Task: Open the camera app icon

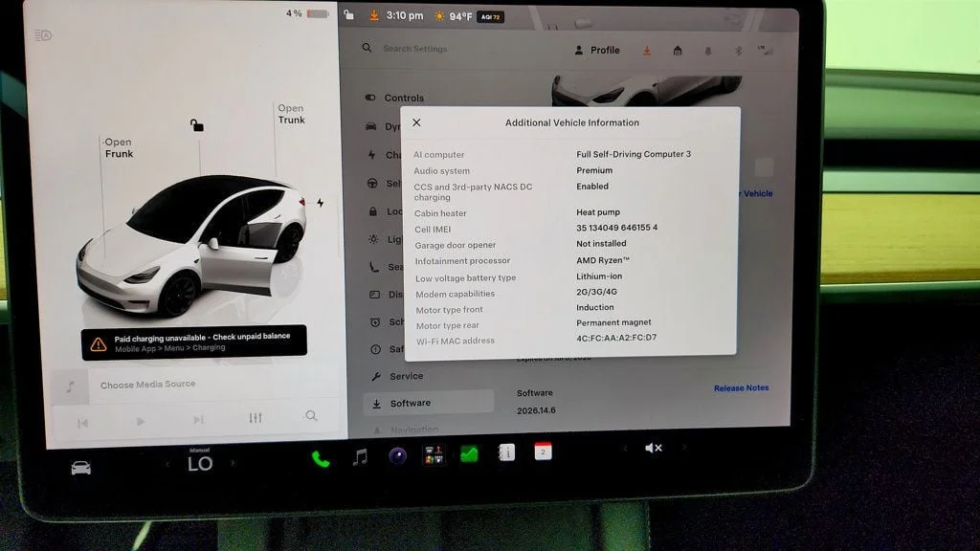Action: coord(397,456)
